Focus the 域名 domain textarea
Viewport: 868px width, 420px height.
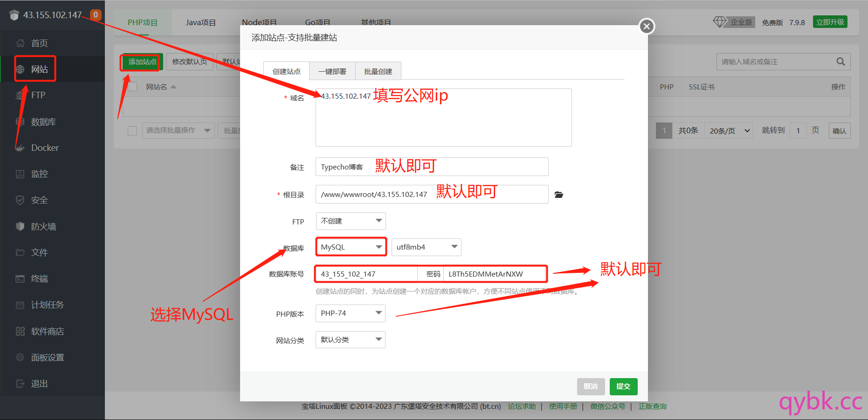coord(444,118)
